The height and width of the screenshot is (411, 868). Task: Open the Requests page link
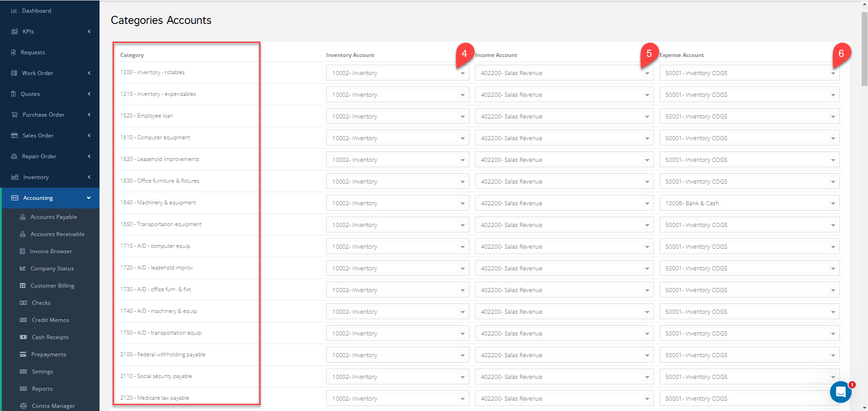coord(33,52)
